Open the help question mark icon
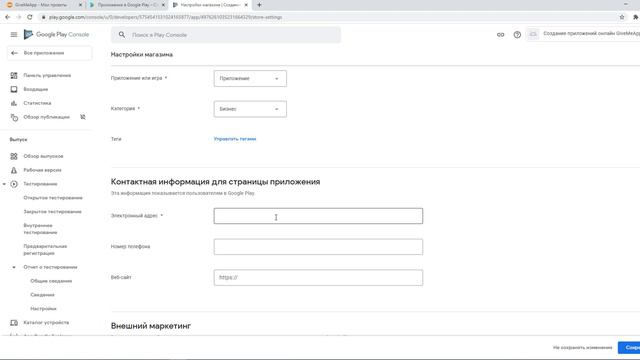The height and width of the screenshot is (360, 640). pyautogui.click(x=517, y=35)
